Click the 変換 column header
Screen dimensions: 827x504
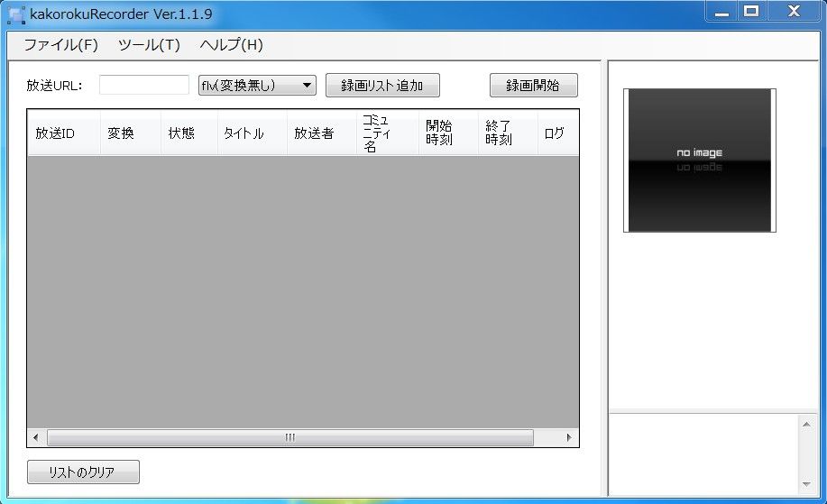pyautogui.click(x=130, y=133)
